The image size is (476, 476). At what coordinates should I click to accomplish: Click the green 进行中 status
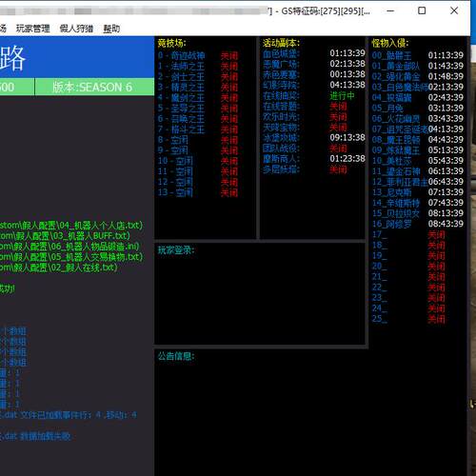(x=342, y=95)
